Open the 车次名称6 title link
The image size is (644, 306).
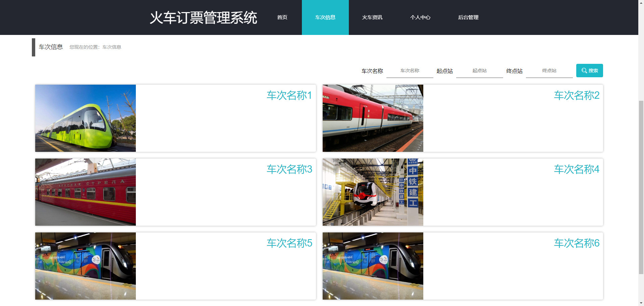pyautogui.click(x=577, y=243)
